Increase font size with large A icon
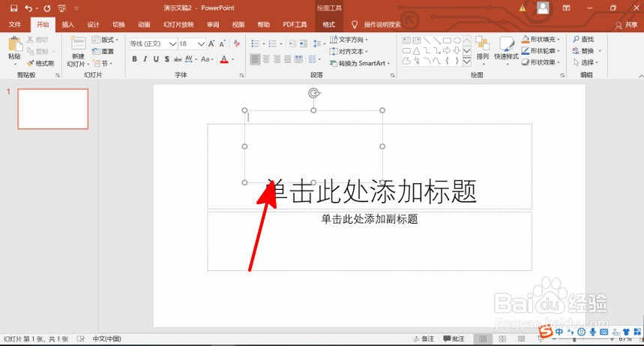Viewport: 644px width, 346px height. click(x=211, y=44)
